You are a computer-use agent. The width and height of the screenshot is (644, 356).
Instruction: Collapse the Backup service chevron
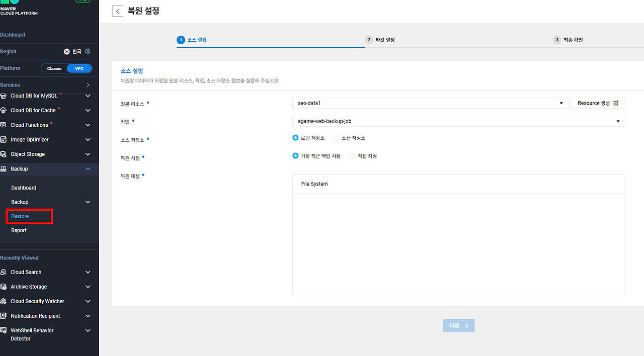point(88,168)
